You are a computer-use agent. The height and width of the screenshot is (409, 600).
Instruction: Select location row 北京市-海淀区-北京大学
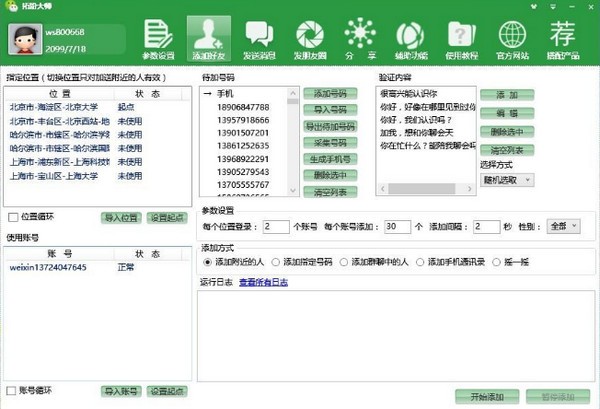[97, 107]
